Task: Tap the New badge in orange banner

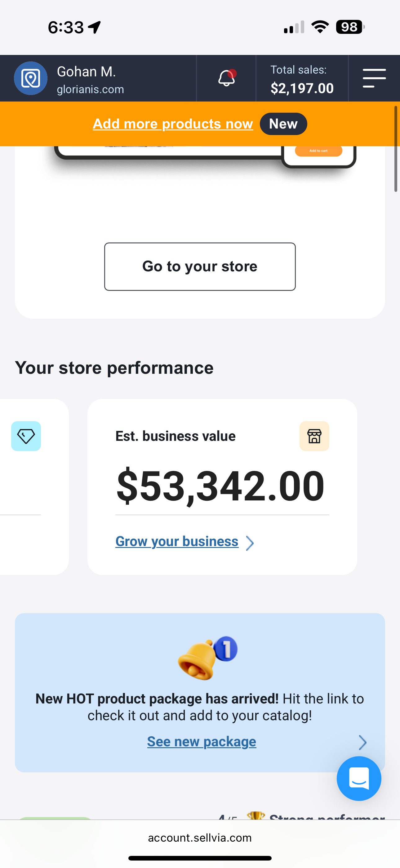Action: click(x=283, y=124)
